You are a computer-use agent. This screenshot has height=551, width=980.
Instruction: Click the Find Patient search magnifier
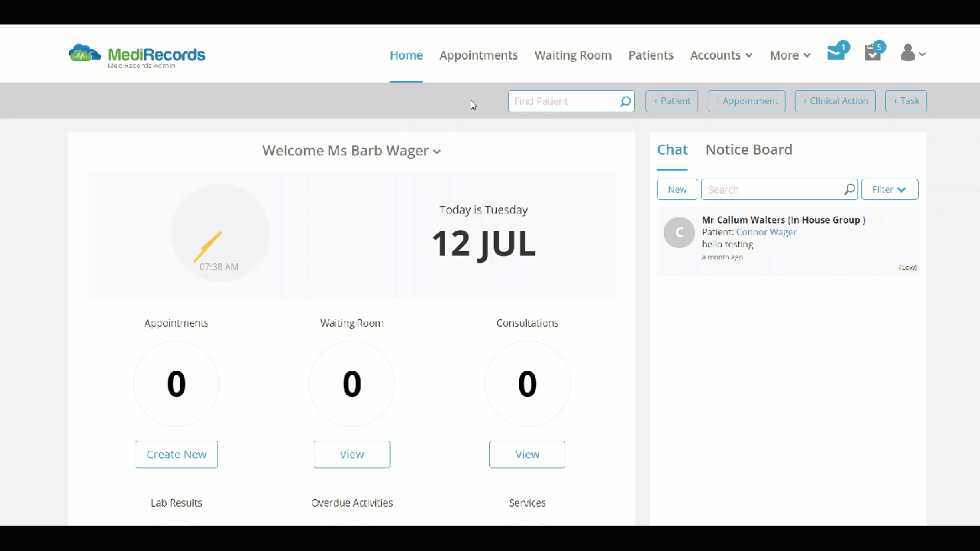coord(626,101)
